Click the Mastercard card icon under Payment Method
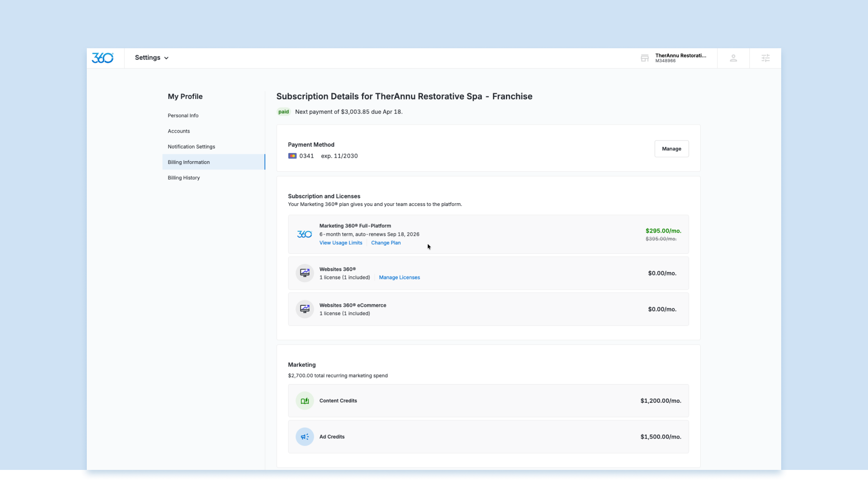Image resolution: width=868 pixels, height=481 pixels. (x=292, y=156)
